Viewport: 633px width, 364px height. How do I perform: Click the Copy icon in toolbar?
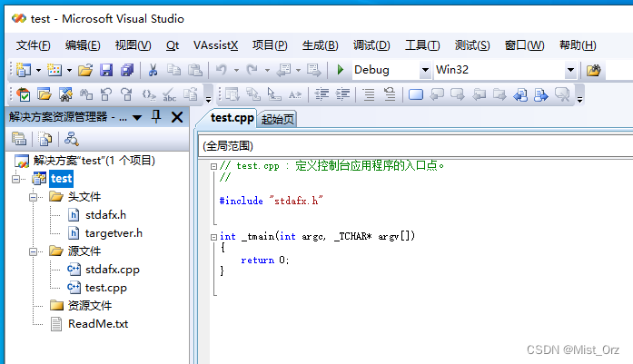[x=174, y=70]
